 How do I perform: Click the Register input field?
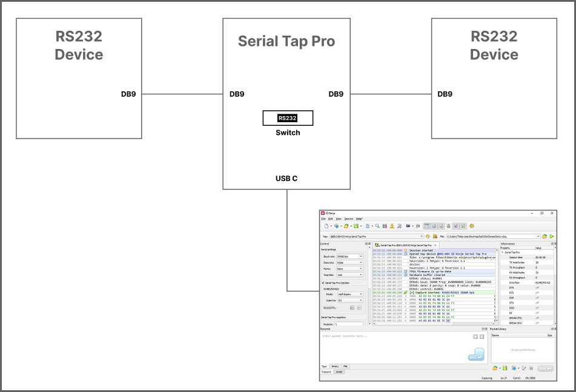[x=349, y=324]
